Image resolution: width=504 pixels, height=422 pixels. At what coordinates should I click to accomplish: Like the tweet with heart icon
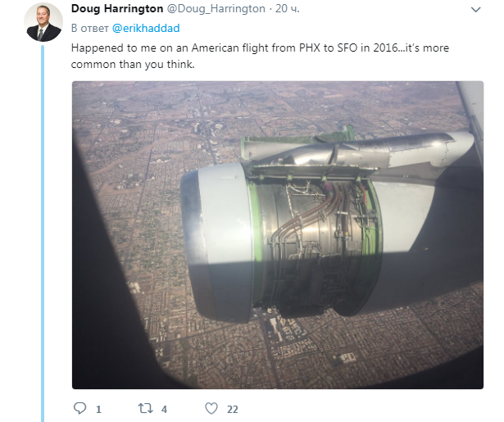(x=211, y=409)
